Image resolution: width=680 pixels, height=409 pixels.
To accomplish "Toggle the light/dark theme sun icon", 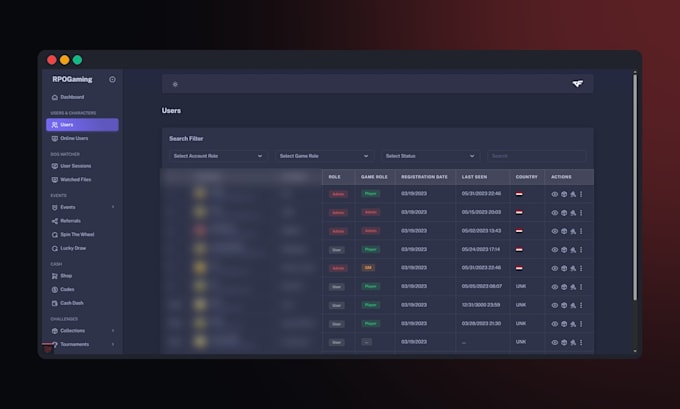I will pyautogui.click(x=175, y=84).
